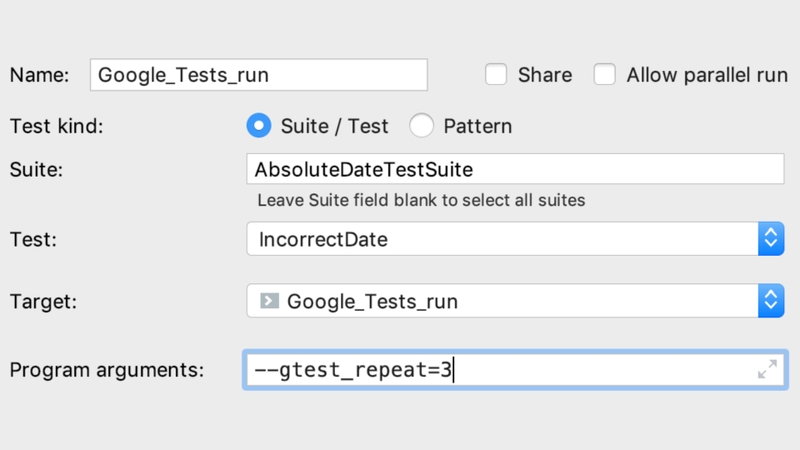Click the Test kind: label

click(56, 126)
